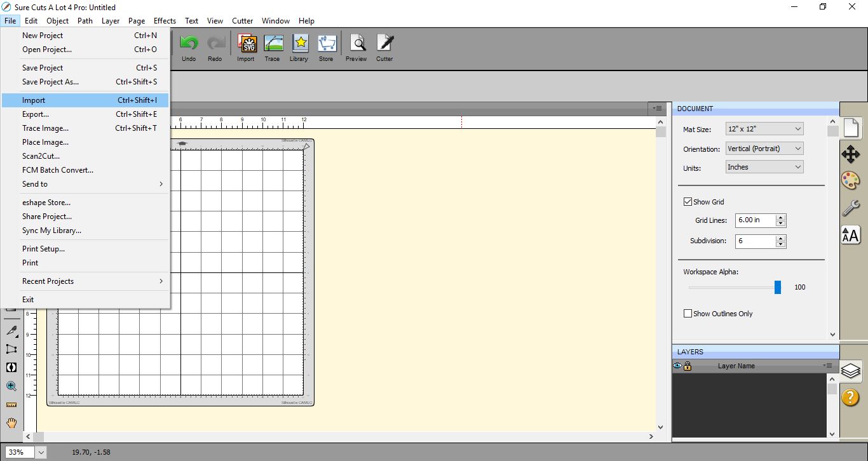Select the node edit shape tool
Image resolution: width=868 pixels, height=461 pixels.
pos(11,349)
